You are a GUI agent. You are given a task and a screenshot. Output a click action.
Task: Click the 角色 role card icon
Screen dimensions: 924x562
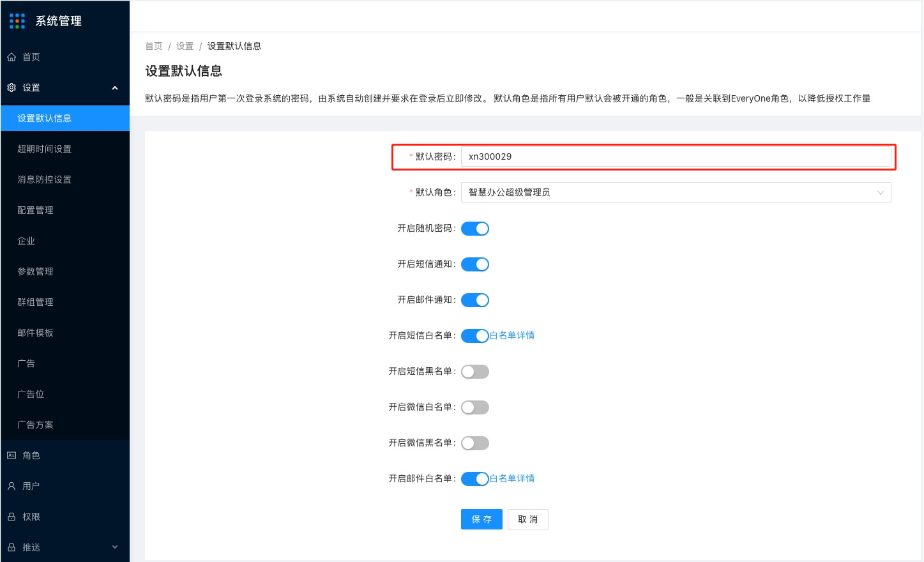click(11, 455)
